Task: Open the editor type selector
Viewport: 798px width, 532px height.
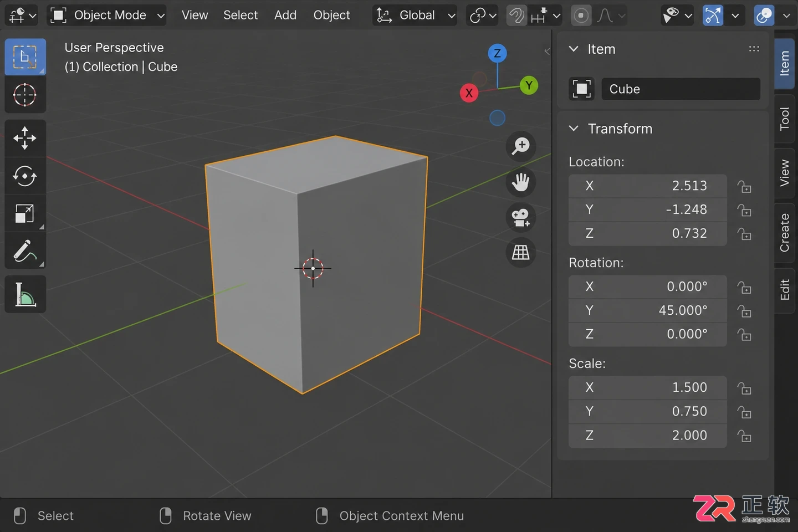Action: coord(22,16)
